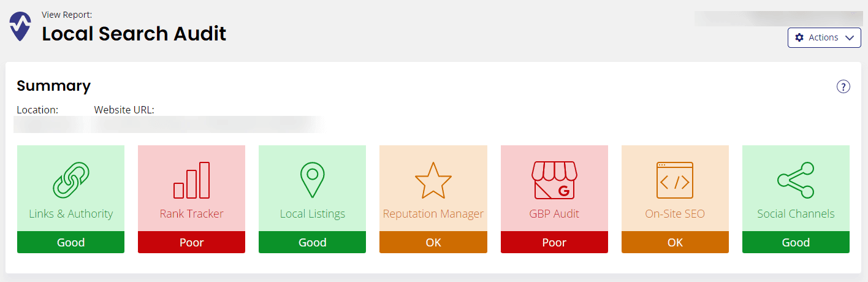Expand the Actions dropdown chevron
Viewport: 868px width, 282px height.
(x=849, y=38)
